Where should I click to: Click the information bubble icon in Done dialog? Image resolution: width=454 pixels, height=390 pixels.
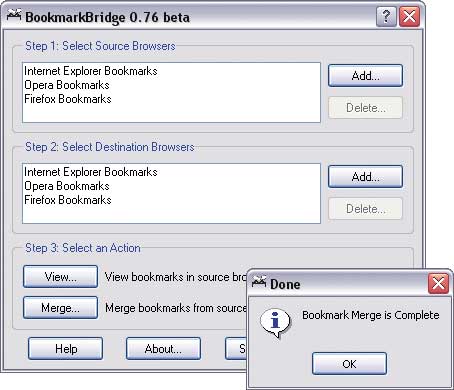pos(275,322)
